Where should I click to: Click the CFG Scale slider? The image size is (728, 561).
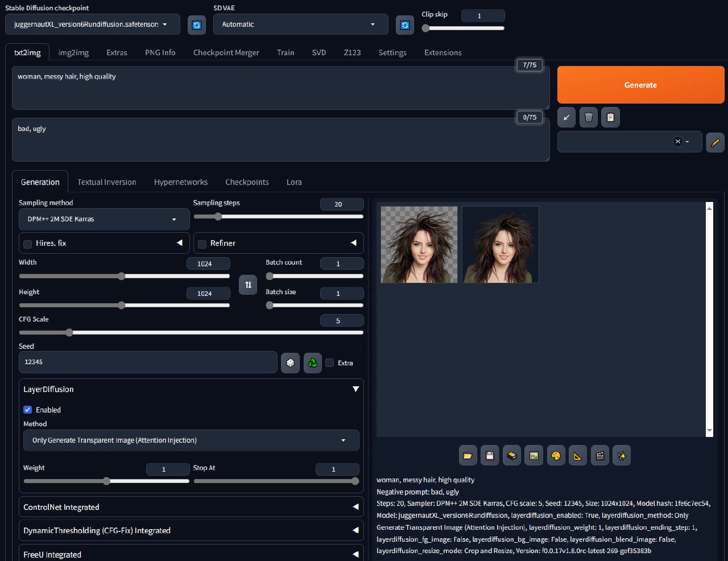pos(191,332)
